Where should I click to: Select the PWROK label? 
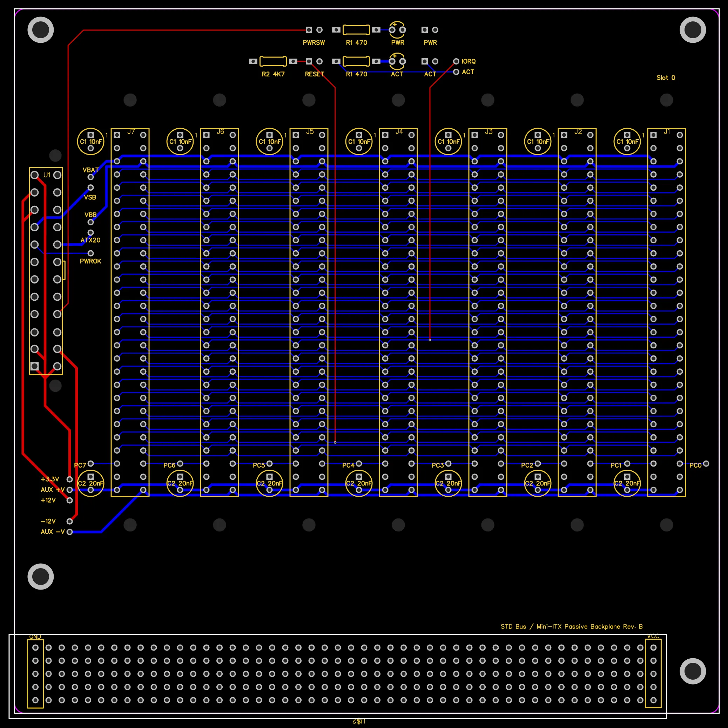(90, 261)
